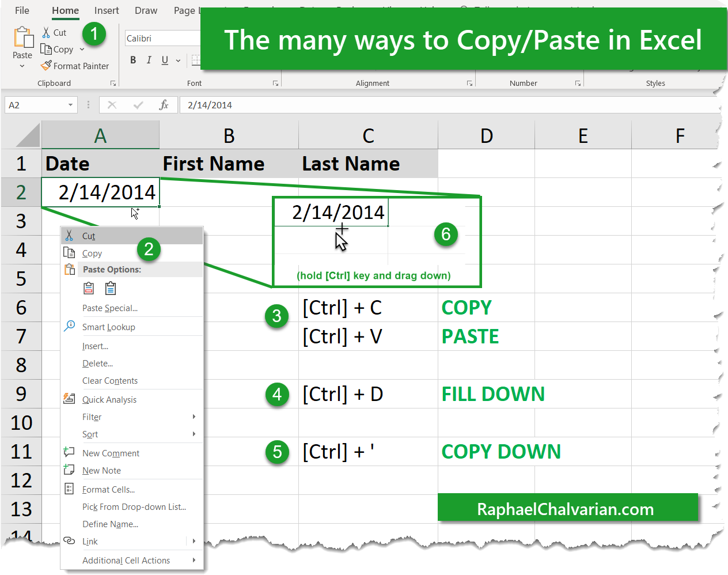Select Quick Analysis in the context menu
Viewport: 728px width, 575px height.
click(x=132, y=399)
